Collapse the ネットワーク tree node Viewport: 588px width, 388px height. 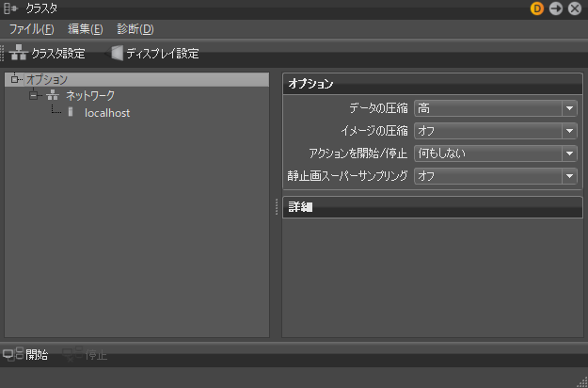tap(33, 96)
